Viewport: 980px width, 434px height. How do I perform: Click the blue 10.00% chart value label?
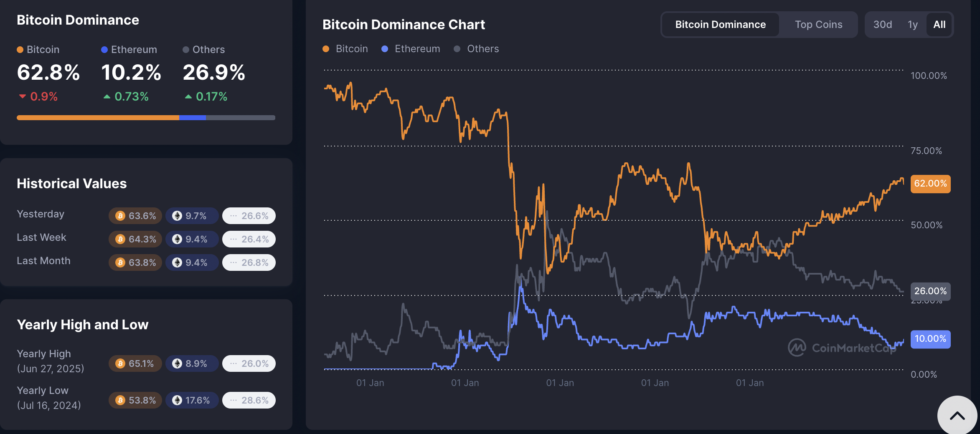pyautogui.click(x=930, y=339)
